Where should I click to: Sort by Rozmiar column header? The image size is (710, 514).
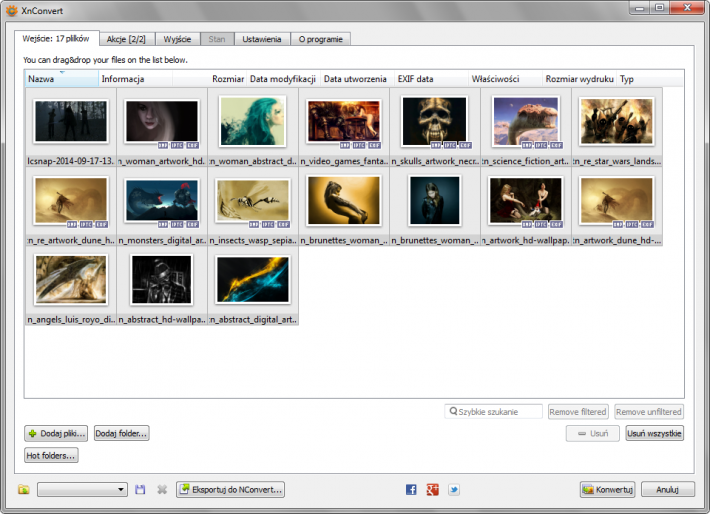point(209,79)
